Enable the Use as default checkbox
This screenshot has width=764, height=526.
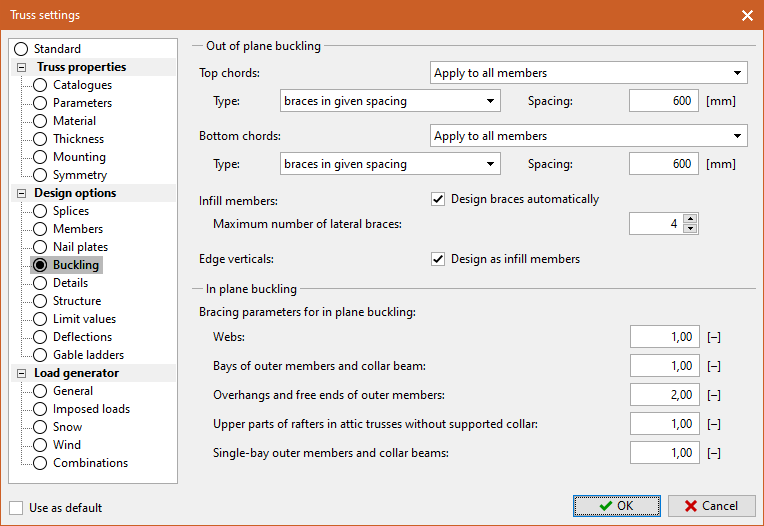pyautogui.click(x=16, y=508)
